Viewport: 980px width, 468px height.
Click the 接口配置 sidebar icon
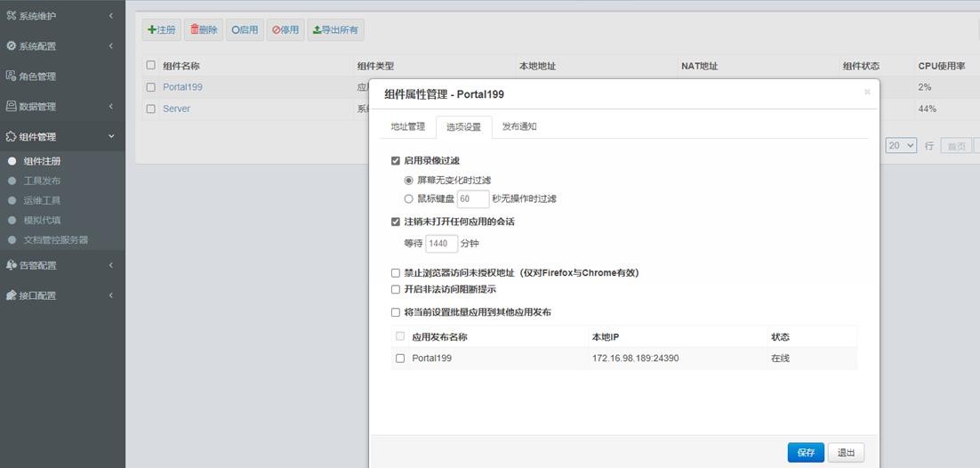click(x=12, y=295)
